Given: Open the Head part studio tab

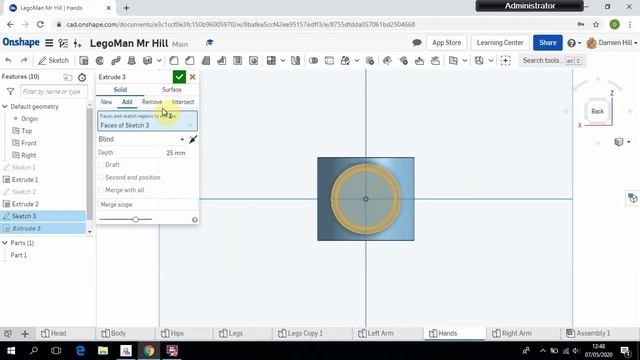Looking at the screenshot, I should coord(54,333).
